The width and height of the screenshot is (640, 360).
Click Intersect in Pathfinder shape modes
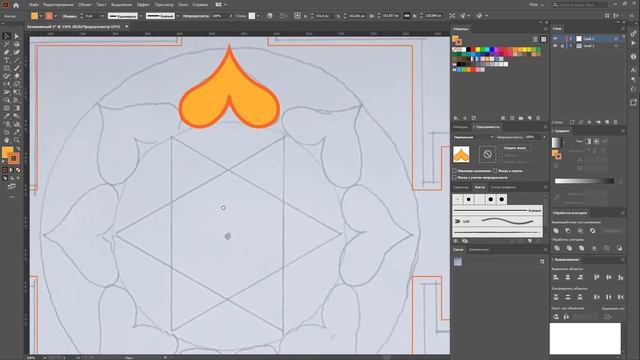pos(580,231)
